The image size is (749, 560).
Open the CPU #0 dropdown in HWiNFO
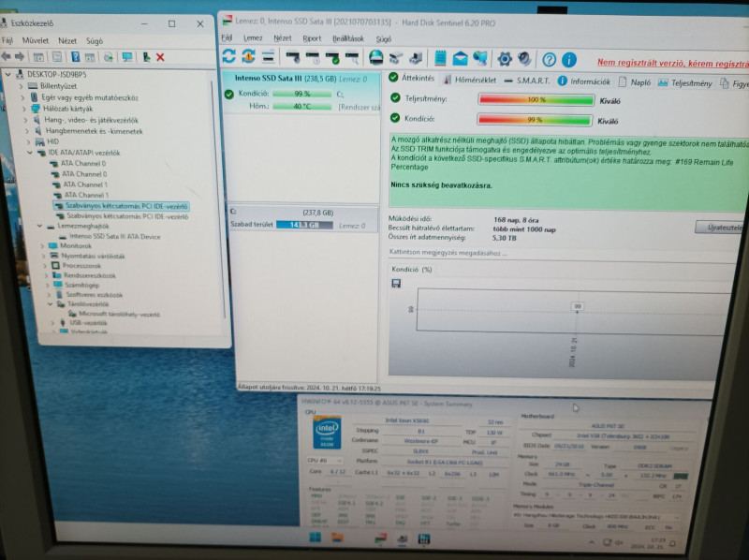point(325,461)
